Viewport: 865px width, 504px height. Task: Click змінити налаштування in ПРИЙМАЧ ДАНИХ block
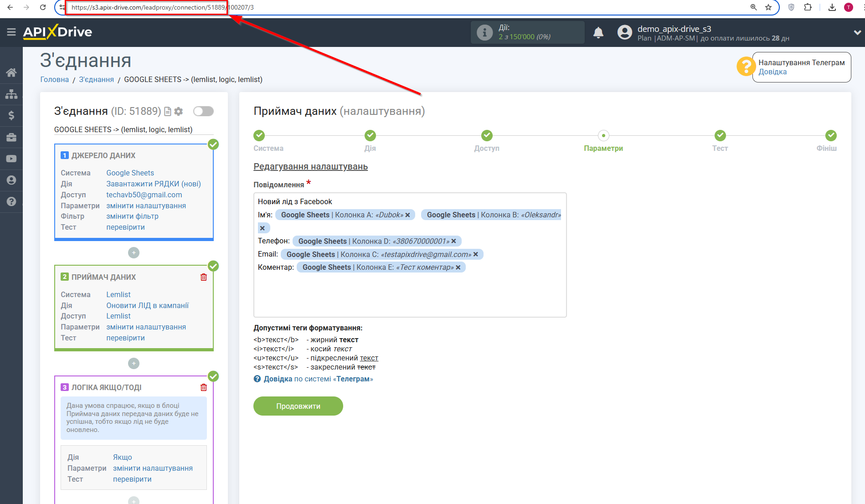(x=146, y=327)
